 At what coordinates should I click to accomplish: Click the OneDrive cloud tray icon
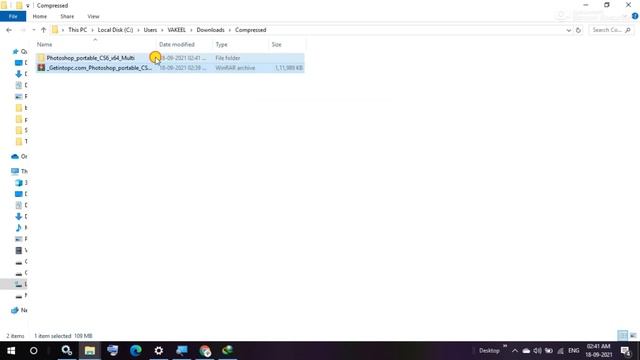click(526, 351)
